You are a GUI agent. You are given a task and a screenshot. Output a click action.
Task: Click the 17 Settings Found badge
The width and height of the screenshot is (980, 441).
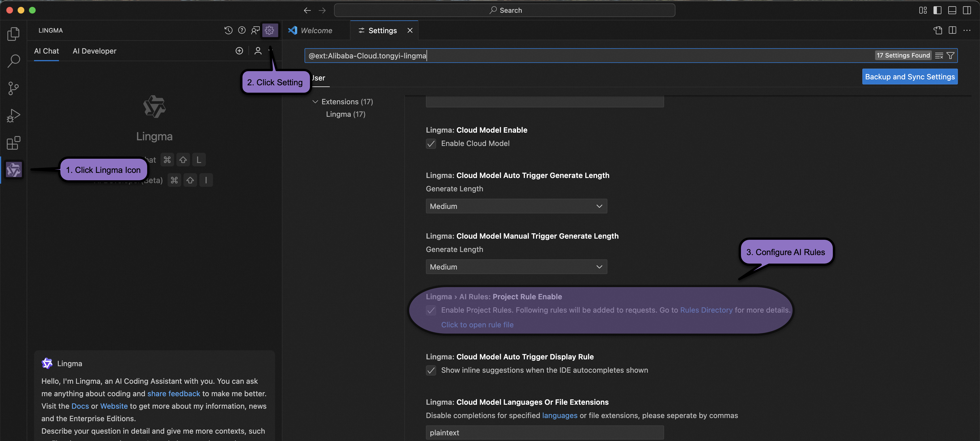point(903,56)
